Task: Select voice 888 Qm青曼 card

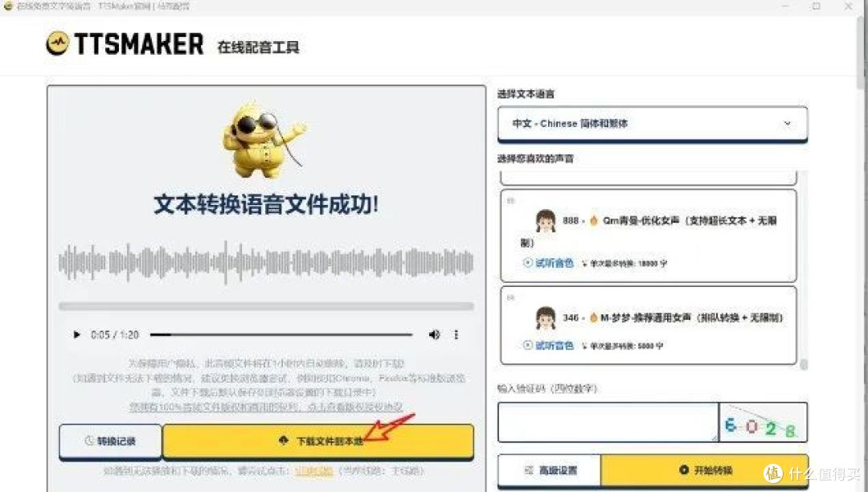Action: click(x=649, y=236)
